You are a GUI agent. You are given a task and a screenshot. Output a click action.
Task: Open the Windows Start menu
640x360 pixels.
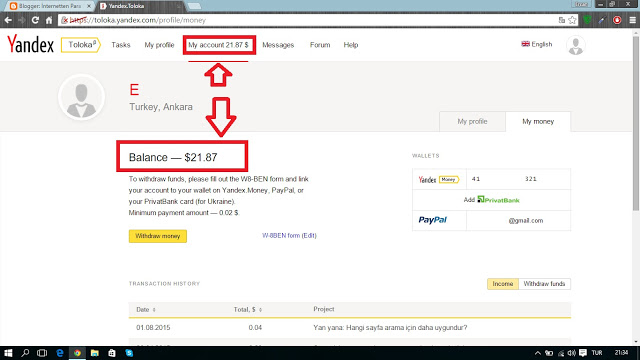[x=8, y=353]
